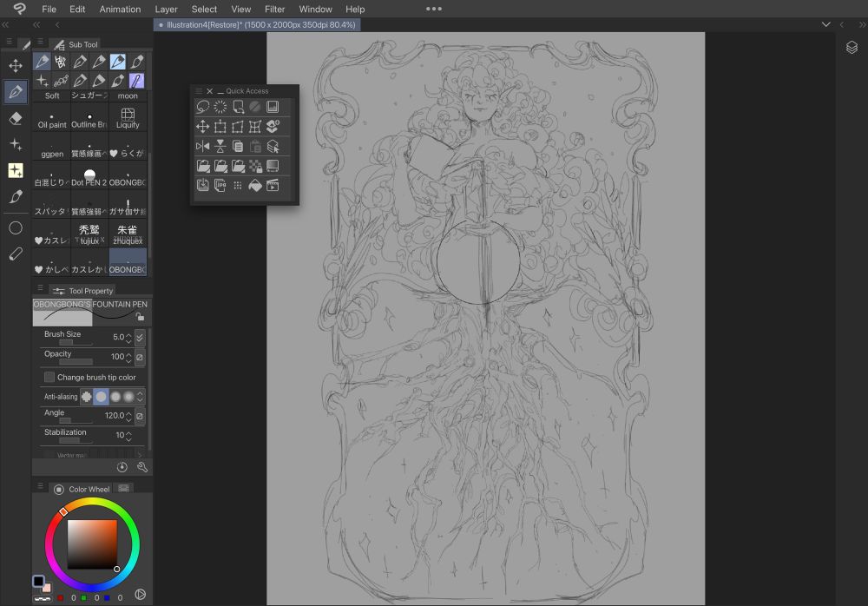868x606 pixels.
Task: Select the weak anti-aliasing option (highlighted)
Action: 101,397
